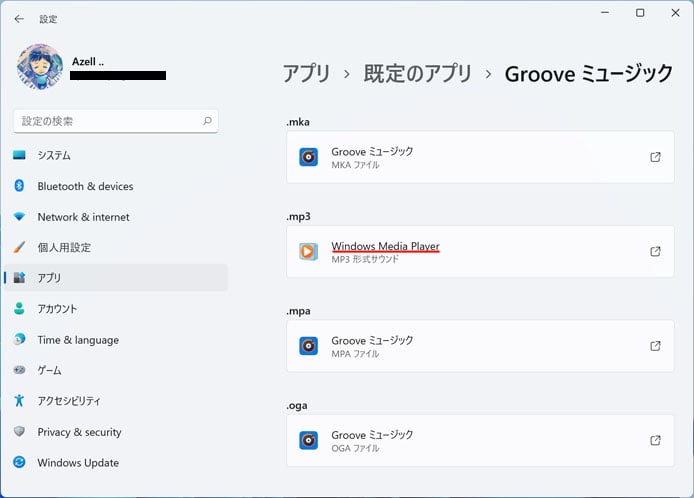Click the Privacy & security shield icon

[x=19, y=431]
